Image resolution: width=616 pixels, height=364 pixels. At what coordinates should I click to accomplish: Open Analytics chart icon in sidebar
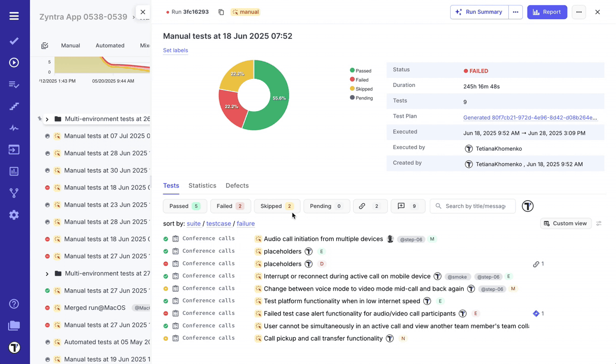click(x=14, y=171)
